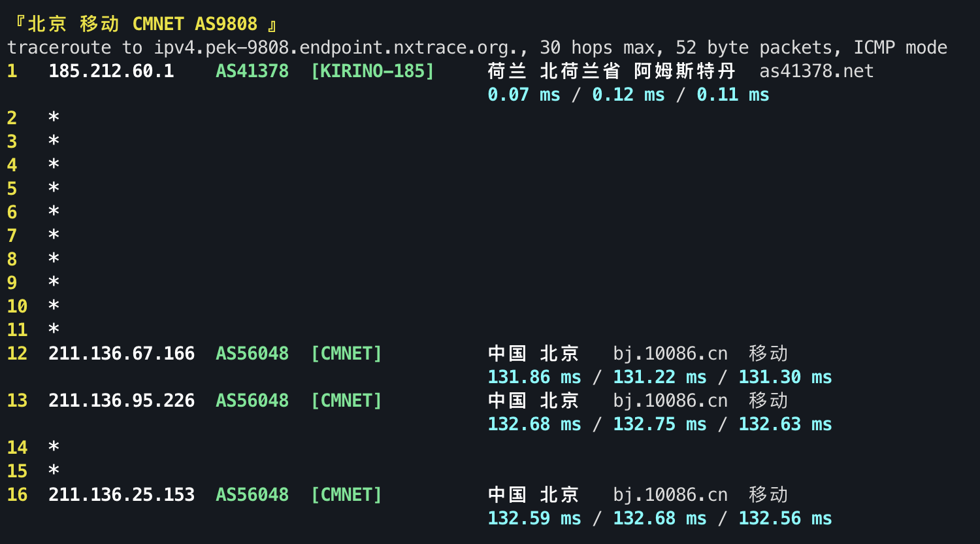Click the IP 211.136.67.166 on hop 12
Image resolution: width=980 pixels, height=544 pixels.
(122, 353)
